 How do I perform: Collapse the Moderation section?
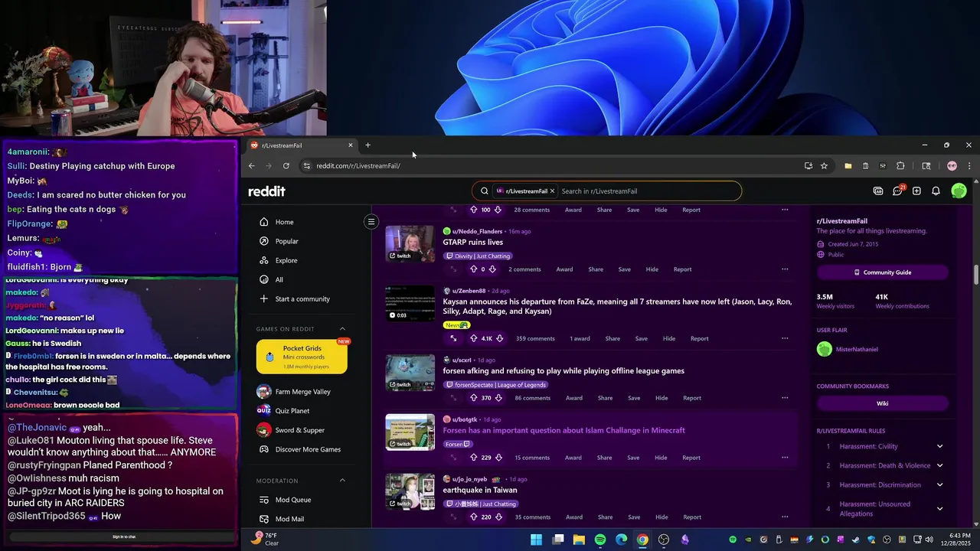pos(342,481)
